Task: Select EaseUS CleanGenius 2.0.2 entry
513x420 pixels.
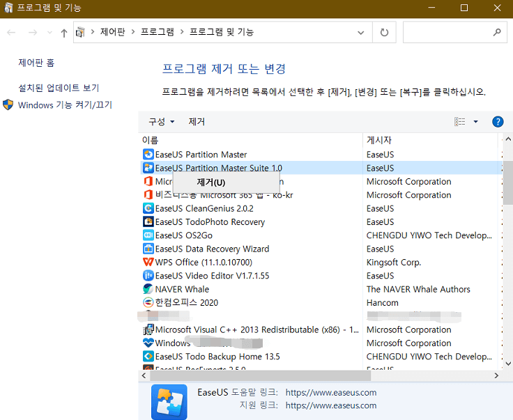Action: 204,208
